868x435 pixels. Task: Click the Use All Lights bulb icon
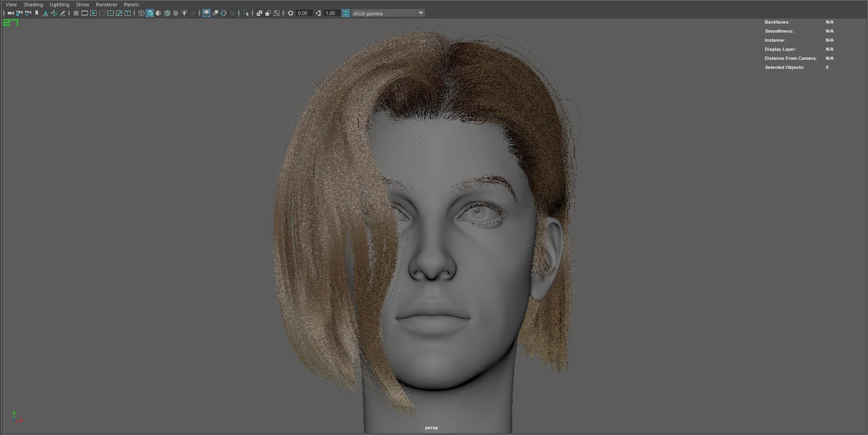pyautogui.click(x=184, y=13)
